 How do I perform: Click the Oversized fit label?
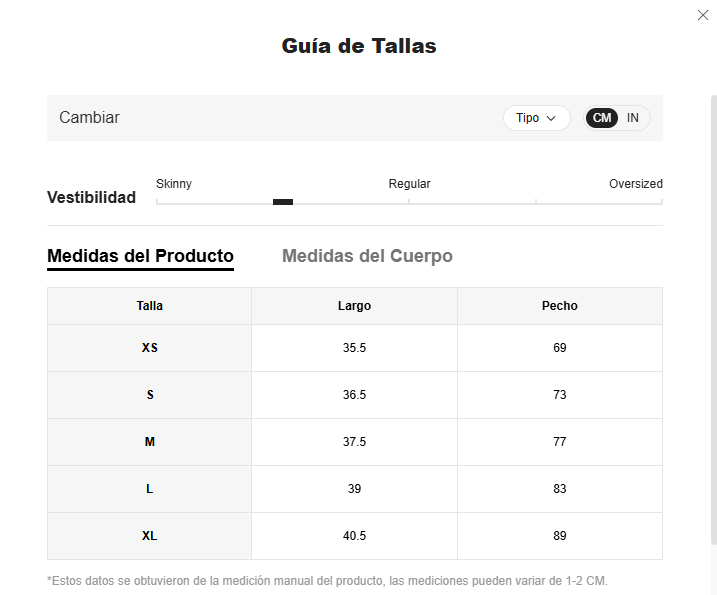pyautogui.click(x=636, y=184)
